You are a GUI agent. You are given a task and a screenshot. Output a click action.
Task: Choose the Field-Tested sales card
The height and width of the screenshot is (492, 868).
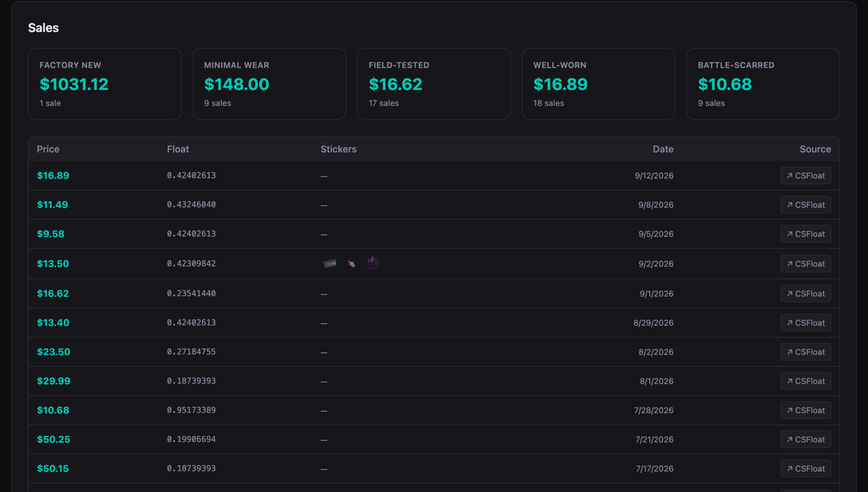[434, 84]
